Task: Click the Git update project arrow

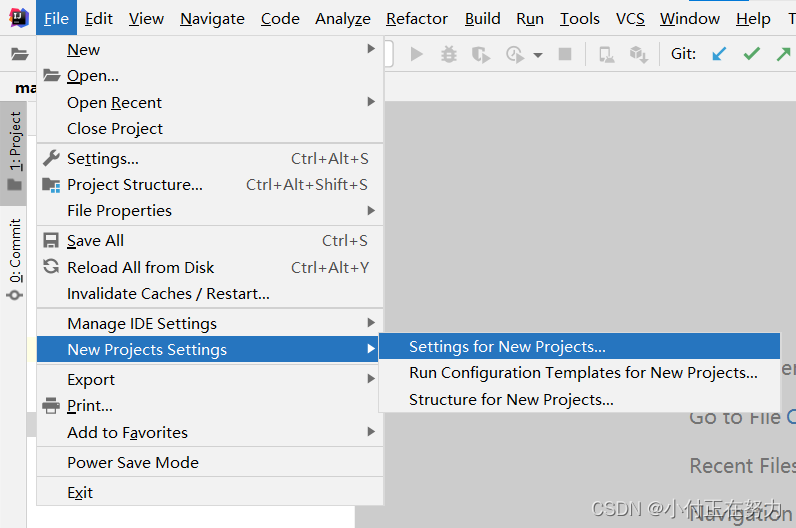Action: pos(719,54)
